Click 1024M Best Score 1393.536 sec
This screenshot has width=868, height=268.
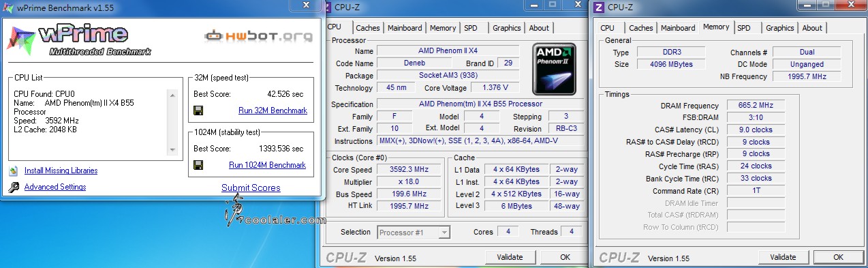click(281, 148)
